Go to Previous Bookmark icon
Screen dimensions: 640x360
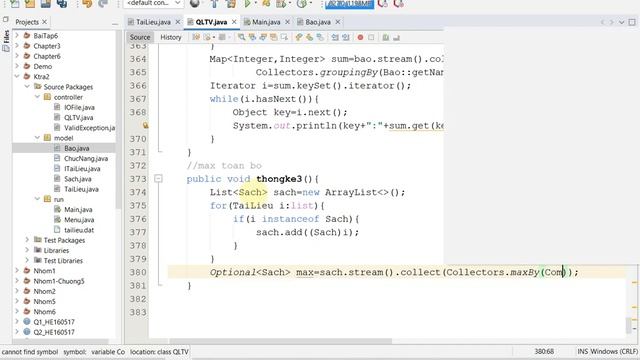click(299, 37)
